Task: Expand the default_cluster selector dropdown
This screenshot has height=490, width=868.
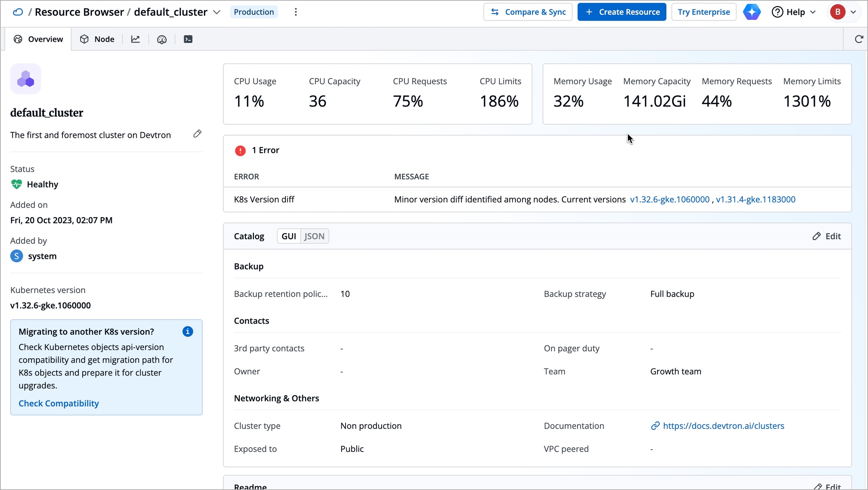Action: point(217,12)
